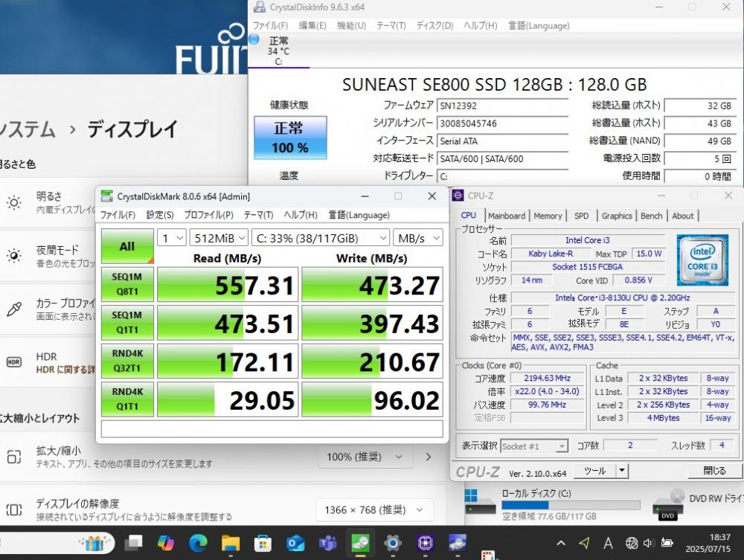744x560 pixels.
Task: Click the ローカル ディスク (C:) drive icon
Action: coord(480,502)
